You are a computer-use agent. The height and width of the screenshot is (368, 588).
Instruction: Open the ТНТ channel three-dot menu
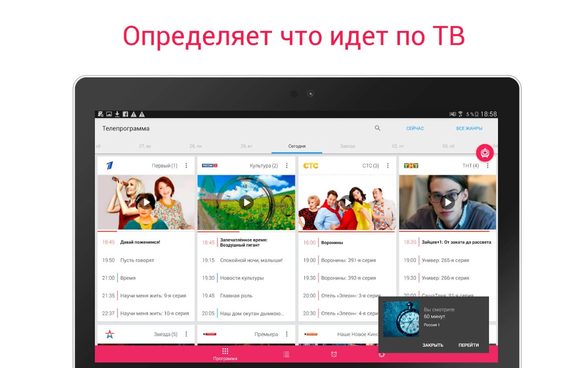pyautogui.click(x=488, y=166)
